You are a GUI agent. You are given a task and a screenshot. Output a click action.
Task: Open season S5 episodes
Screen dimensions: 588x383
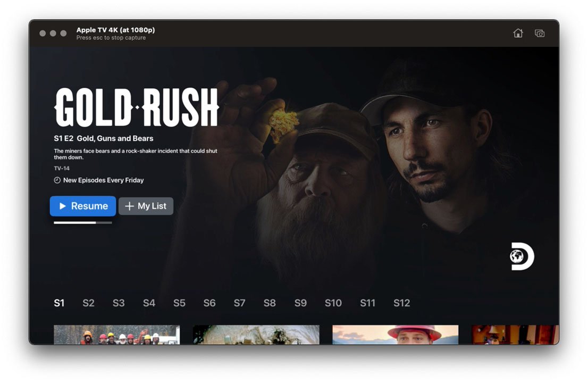coord(179,303)
